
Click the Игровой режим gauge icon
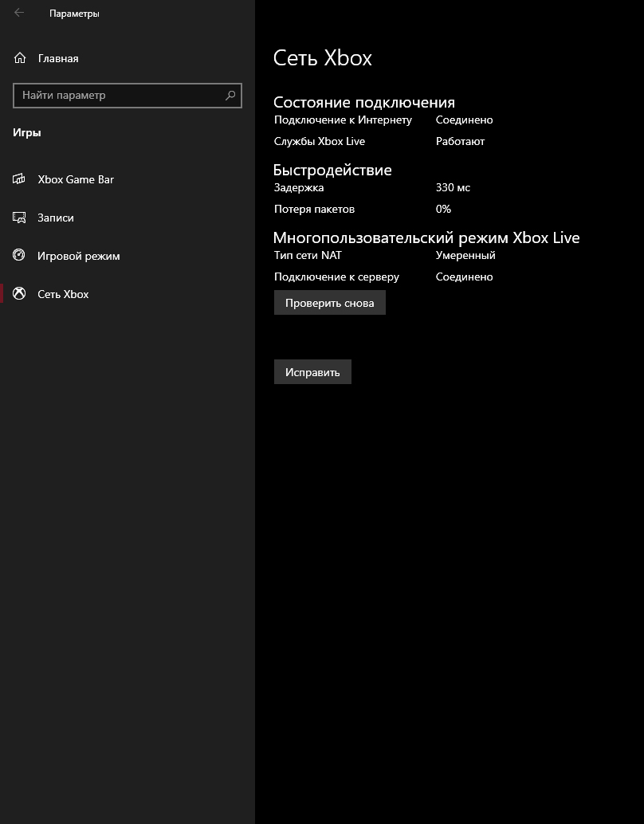tap(19, 255)
